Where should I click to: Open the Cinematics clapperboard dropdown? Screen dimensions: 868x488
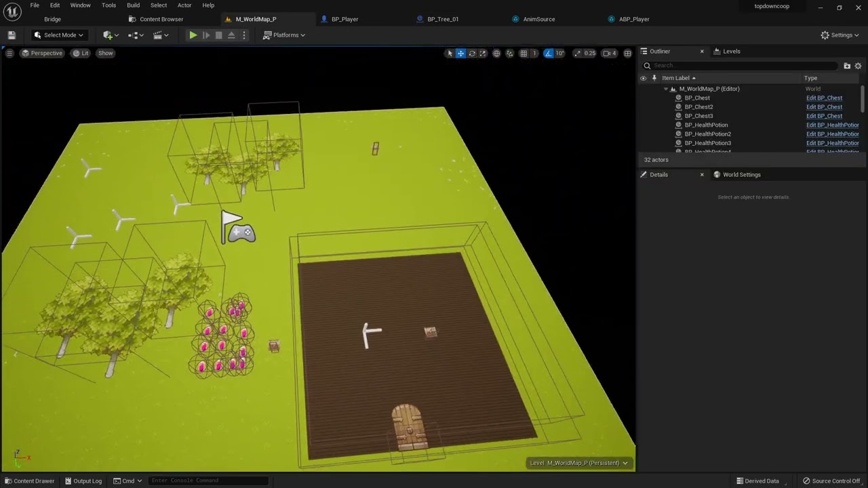click(161, 35)
